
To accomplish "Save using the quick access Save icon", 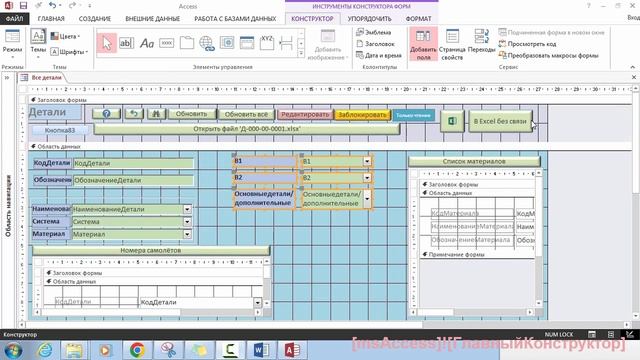I will tap(23, 6).
